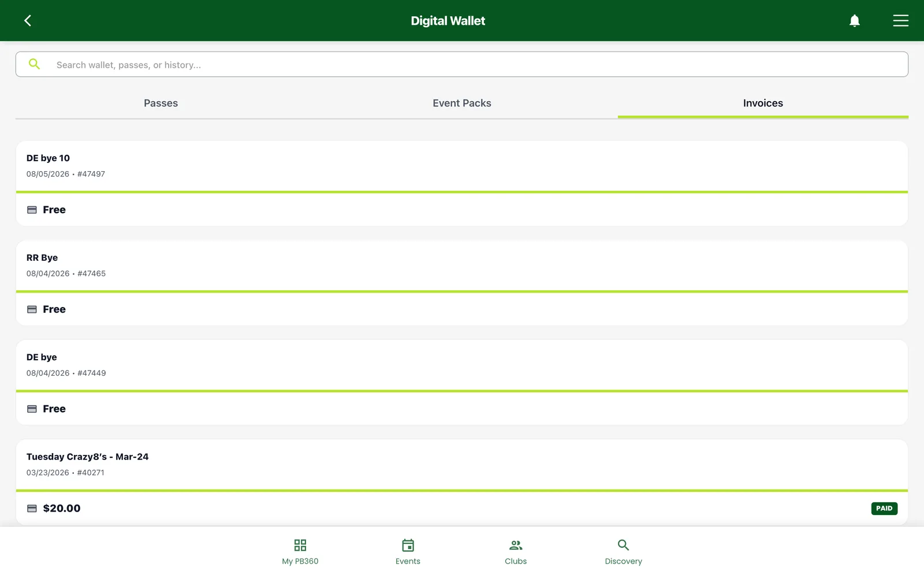924x578 pixels.
Task: Open the Discovery search icon
Action: (x=623, y=545)
